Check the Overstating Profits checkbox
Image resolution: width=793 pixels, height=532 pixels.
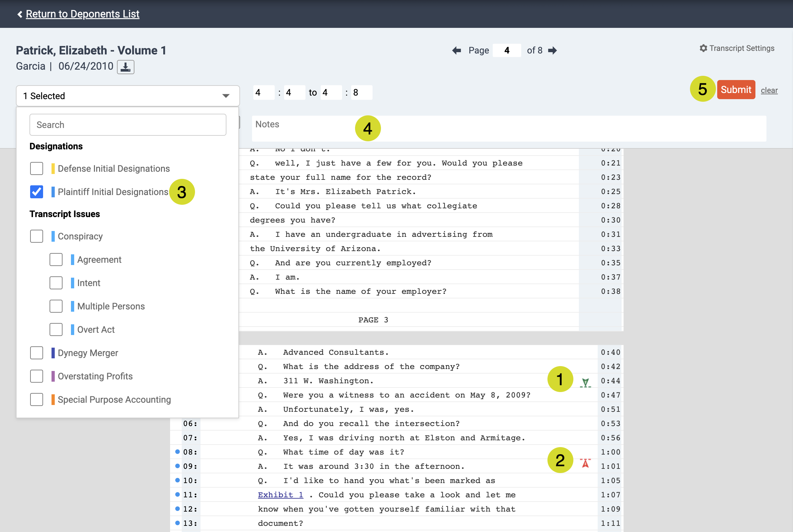click(x=36, y=376)
